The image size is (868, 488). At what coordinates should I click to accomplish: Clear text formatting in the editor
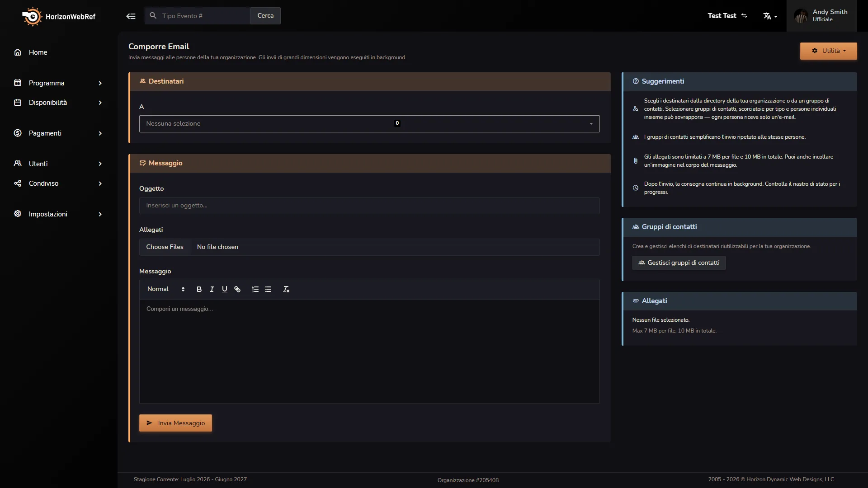286,289
